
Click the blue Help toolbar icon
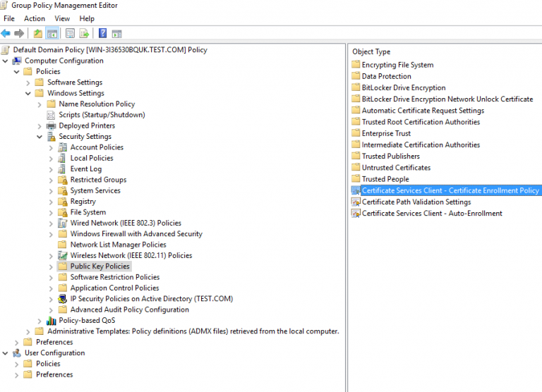[102, 33]
